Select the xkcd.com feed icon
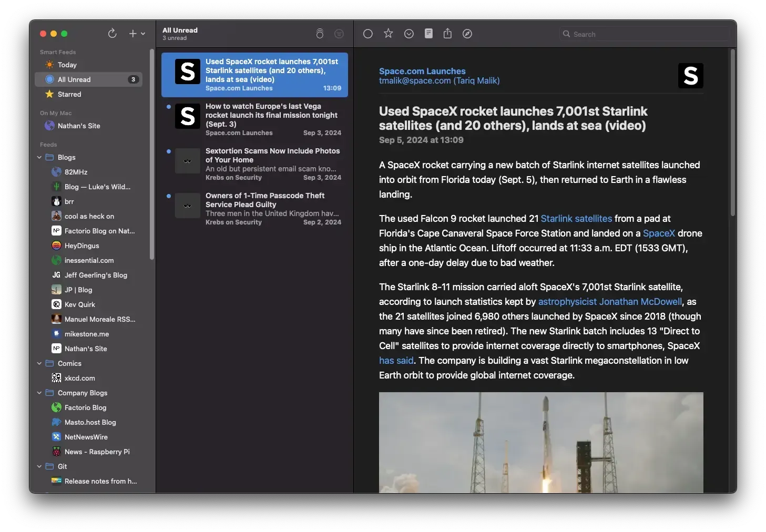Viewport: 766px width, 532px height. point(57,378)
